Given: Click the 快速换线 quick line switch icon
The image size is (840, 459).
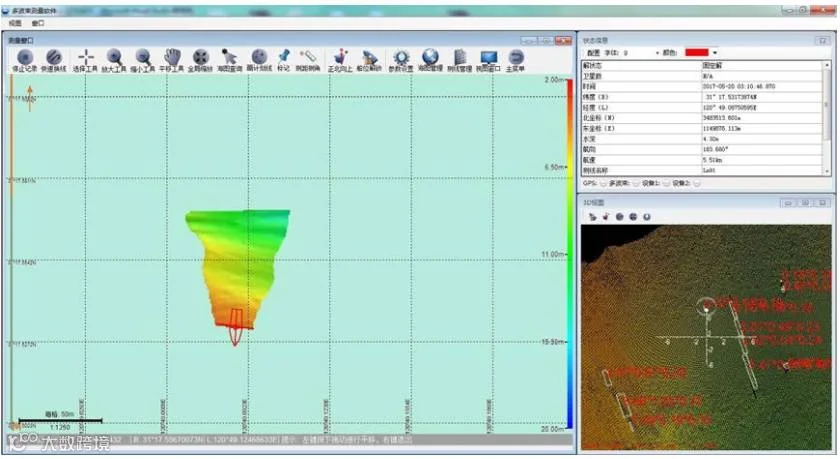Looking at the screenshot, I should pyautogui.click(x=54, y=57).
